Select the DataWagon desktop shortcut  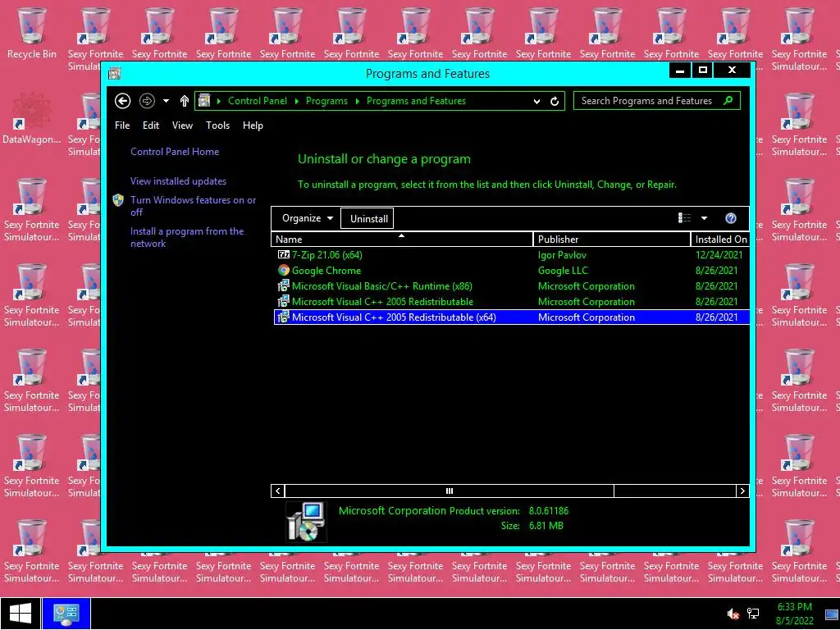[32, 119]
